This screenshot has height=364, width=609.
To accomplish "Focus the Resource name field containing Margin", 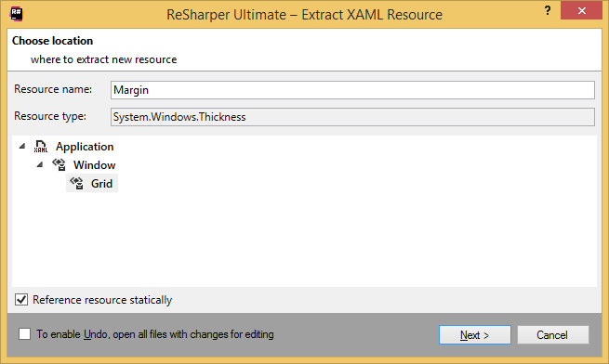I will [352, 90].
